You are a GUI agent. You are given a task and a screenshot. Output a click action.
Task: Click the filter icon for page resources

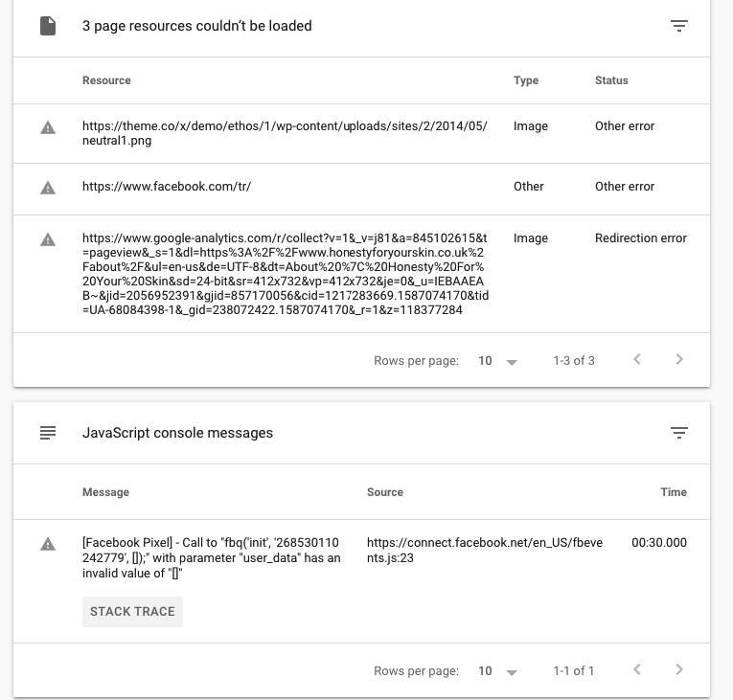[x=678, y=26]
